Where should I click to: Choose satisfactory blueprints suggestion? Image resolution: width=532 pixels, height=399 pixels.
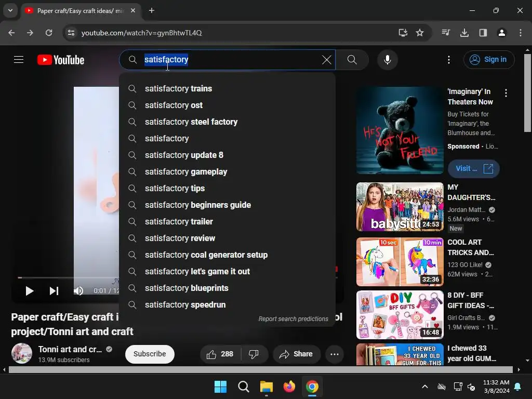227,288
